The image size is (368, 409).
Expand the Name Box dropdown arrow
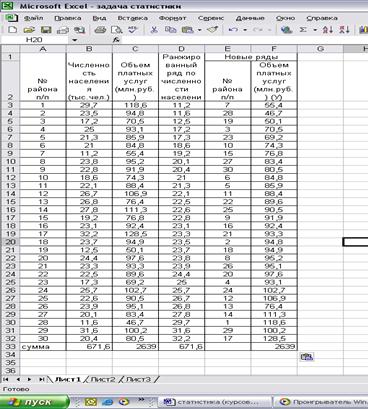75,40
